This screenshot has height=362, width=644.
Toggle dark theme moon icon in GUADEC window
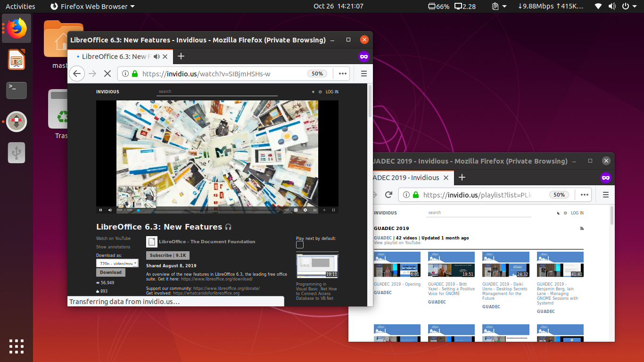pyautogui.click(x=559, y=213)
